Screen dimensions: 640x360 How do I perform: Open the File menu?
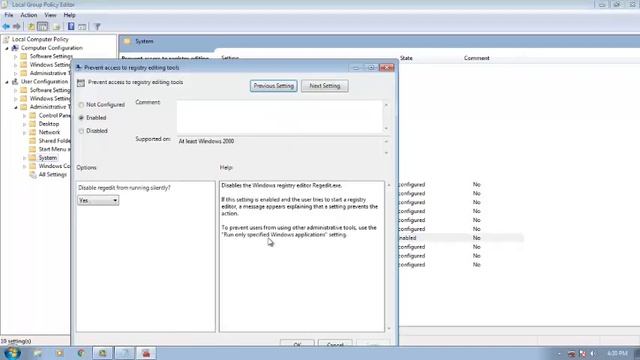pos(9,15)
